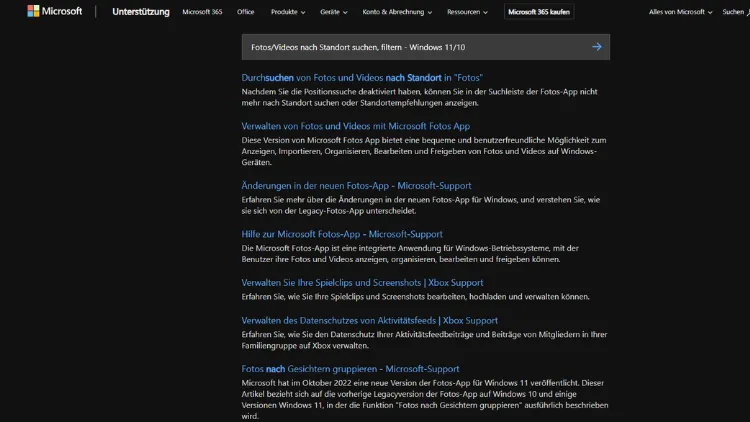The width and height of the screenshot is (750, 422).
Task: Open Office nav item
Action: (245, 12)
